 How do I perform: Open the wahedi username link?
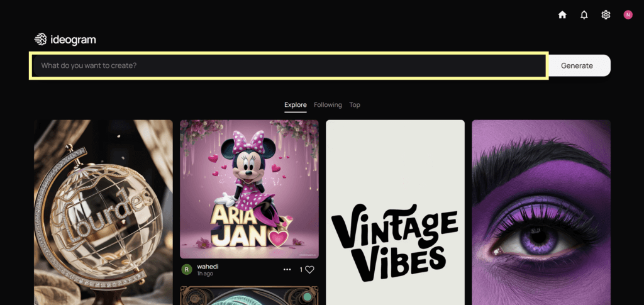tap(208, 267)
